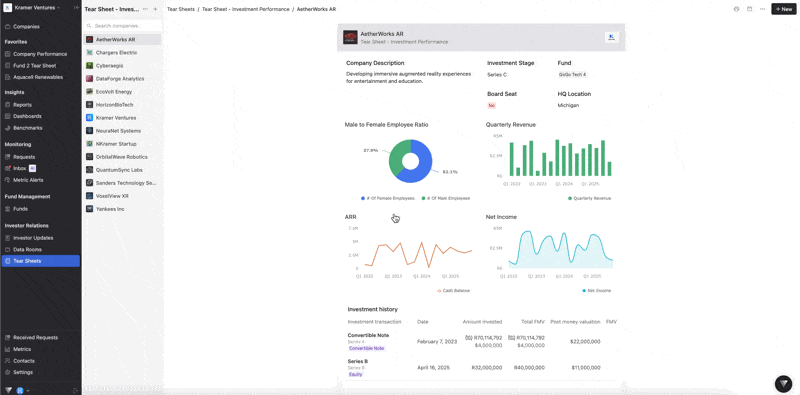Click the calendar icon in top bar
Screen dimensions: 800x395
coord(749,9)
